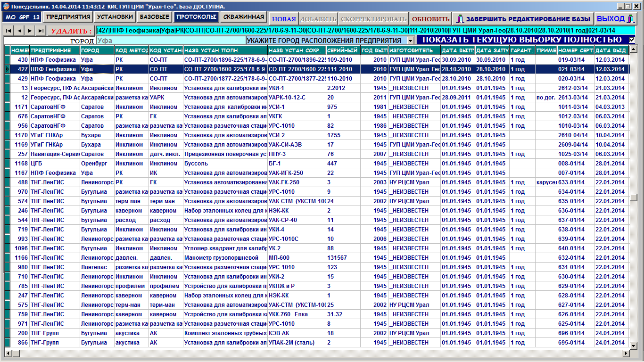Go to the previous record navigation arrow

[19, 30]
